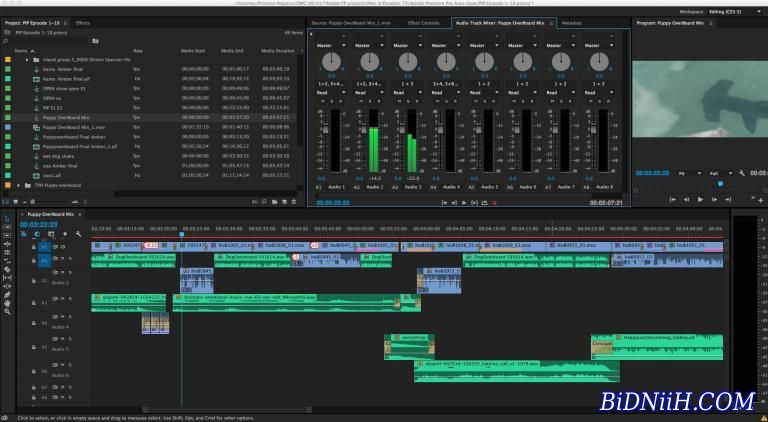Image resolution: width=768 pixels, height=422 pixels.
Task: Toggle lock on timeline track A4
Action: tap(34, 323)
